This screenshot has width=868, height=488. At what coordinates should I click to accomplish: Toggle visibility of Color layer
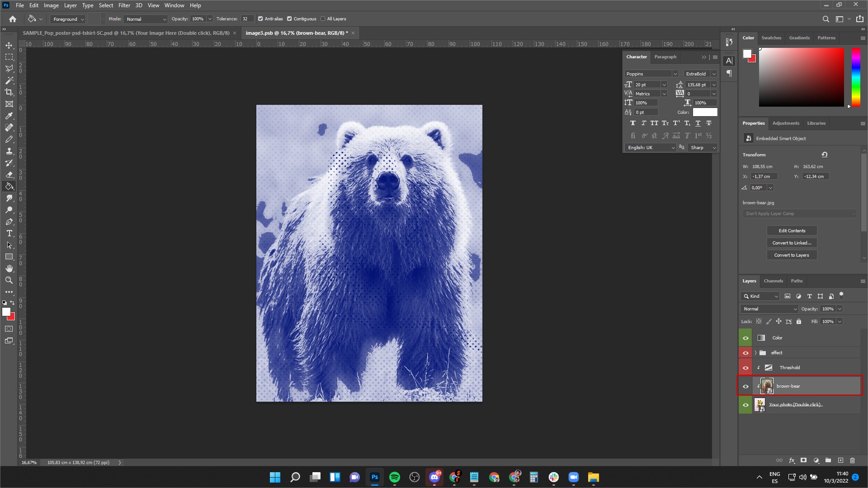pos(745,338)
